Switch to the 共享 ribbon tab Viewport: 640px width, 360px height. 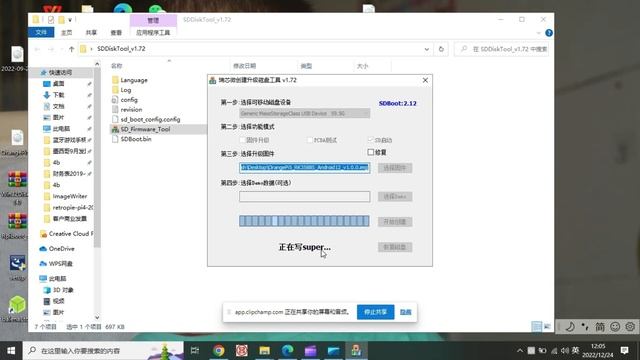[x=91, y=33]
